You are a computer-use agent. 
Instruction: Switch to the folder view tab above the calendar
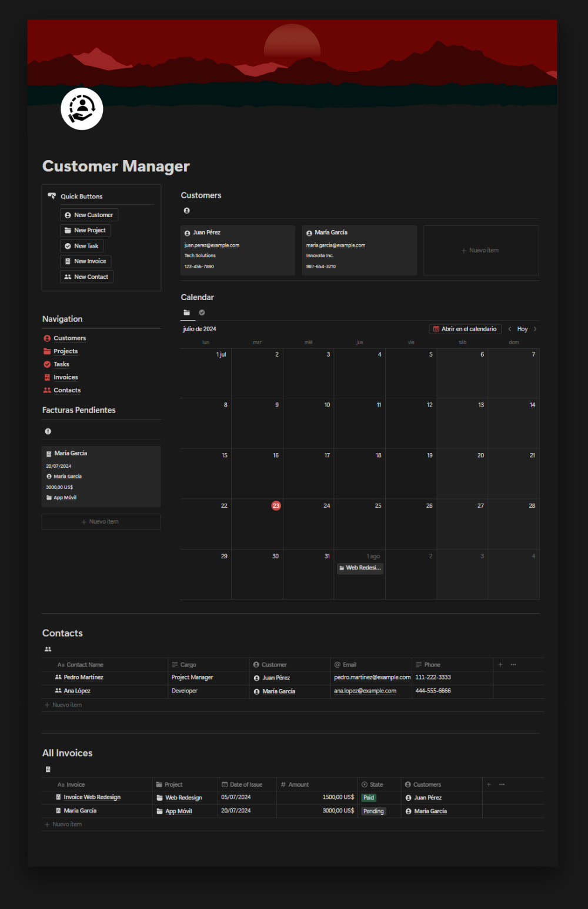[x=187, y=312]
